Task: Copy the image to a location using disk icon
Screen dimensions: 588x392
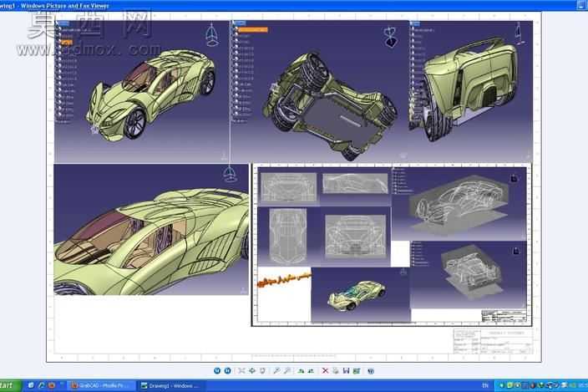Action: click(x=346, y=371)
